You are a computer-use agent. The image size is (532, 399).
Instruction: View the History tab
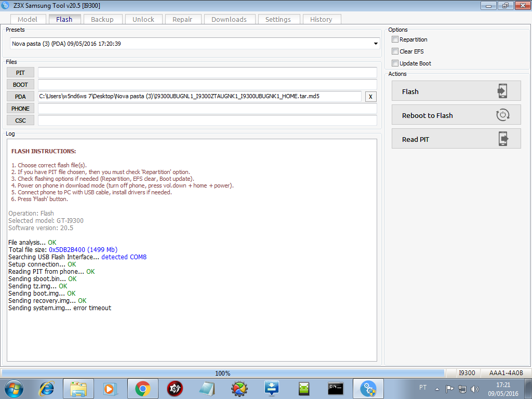[321, 19]
